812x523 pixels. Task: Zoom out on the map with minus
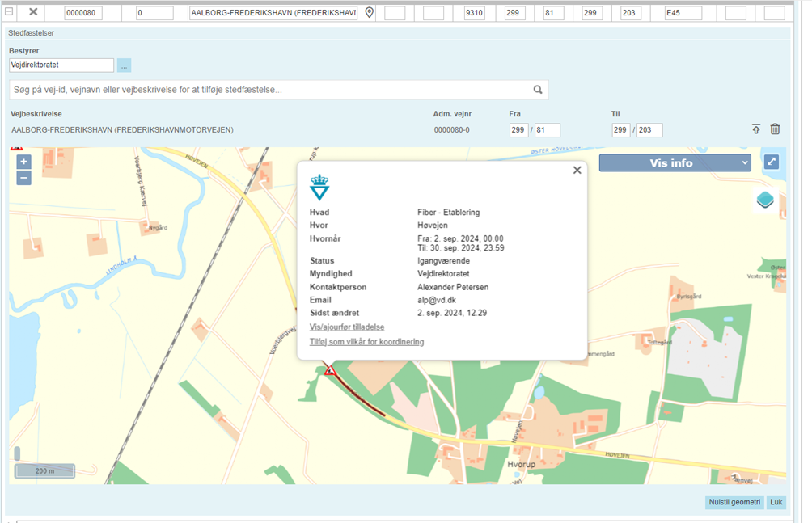[23, 177]
